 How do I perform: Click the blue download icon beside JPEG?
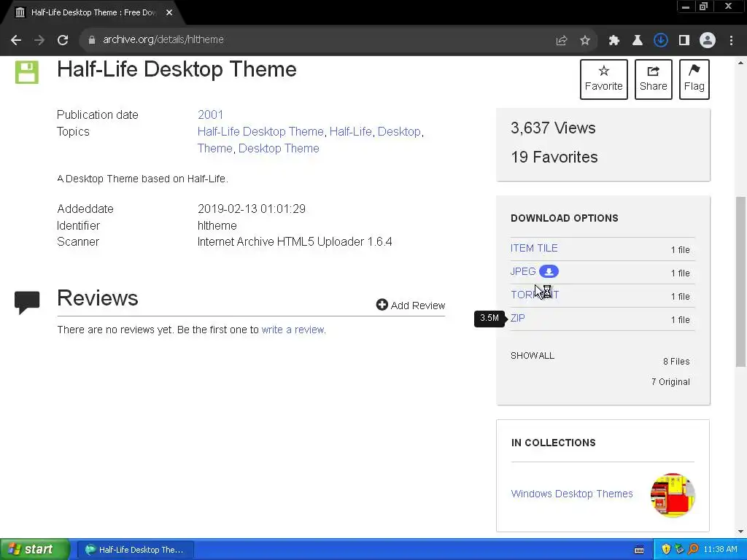coord(549,271)
